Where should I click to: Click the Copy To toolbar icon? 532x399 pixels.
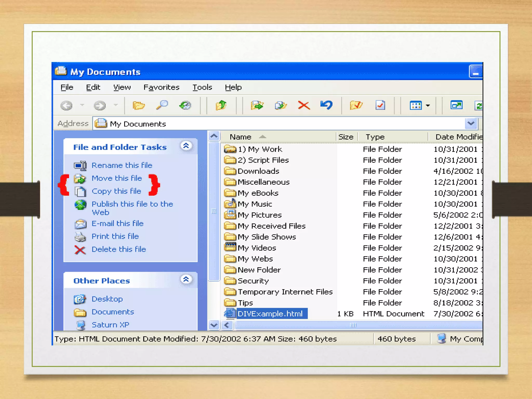click(x=281, y=105)
